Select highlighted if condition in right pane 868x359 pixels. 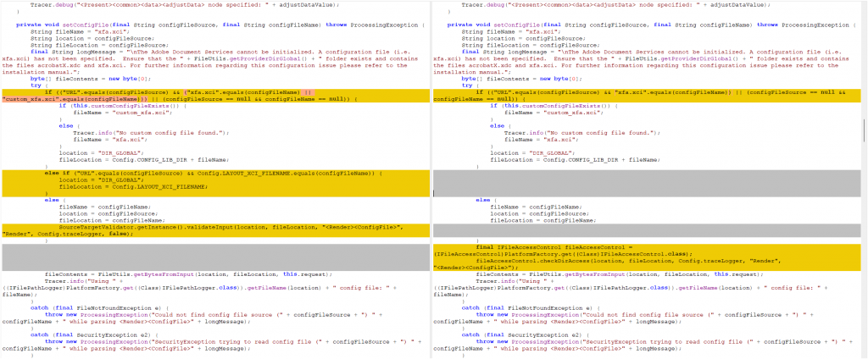[x=647, y=95]
